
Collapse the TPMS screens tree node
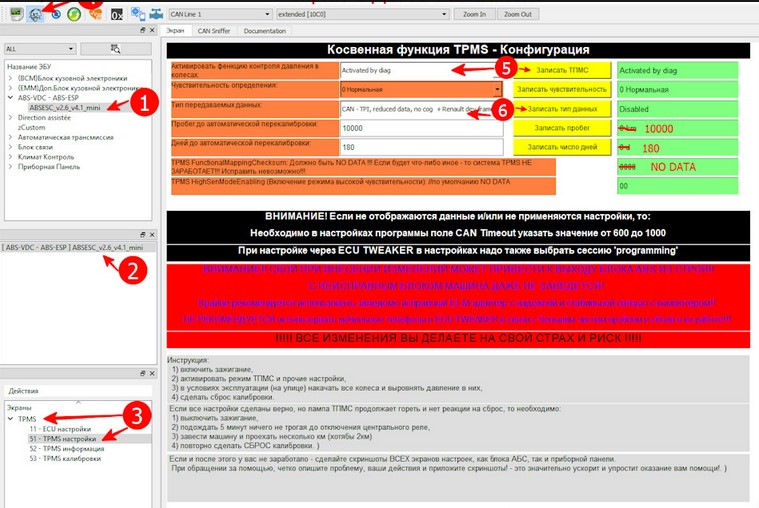pyautogui.click(x=11, y=419)
